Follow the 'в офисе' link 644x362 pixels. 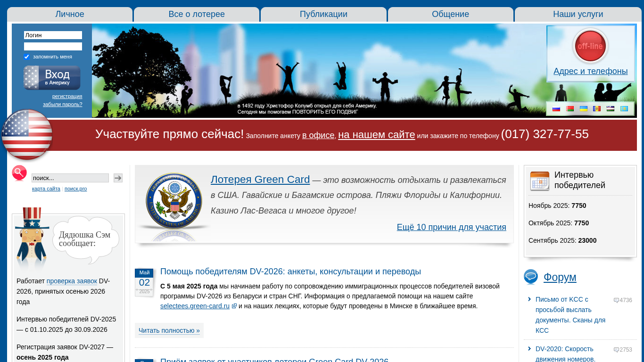pyautogui.click(x=318, y=135)
